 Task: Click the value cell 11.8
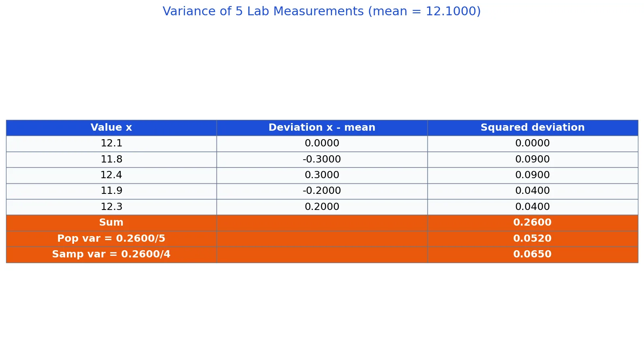point(111,159)
